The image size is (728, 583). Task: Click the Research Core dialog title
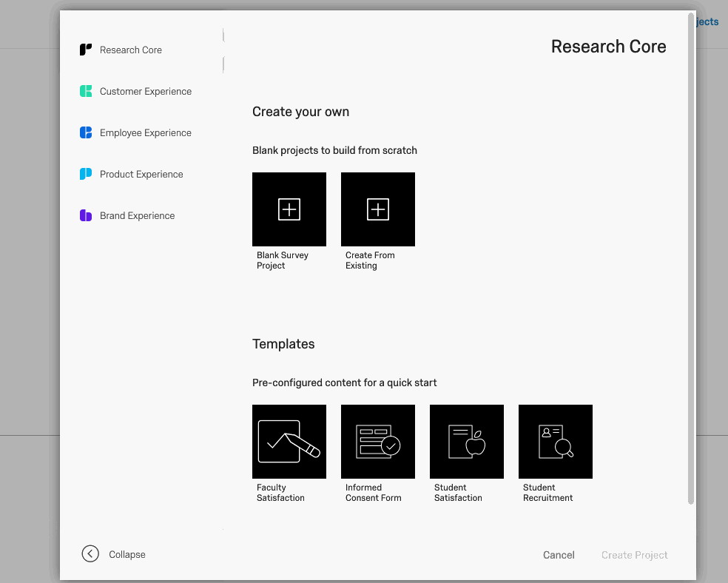[609, 47]
